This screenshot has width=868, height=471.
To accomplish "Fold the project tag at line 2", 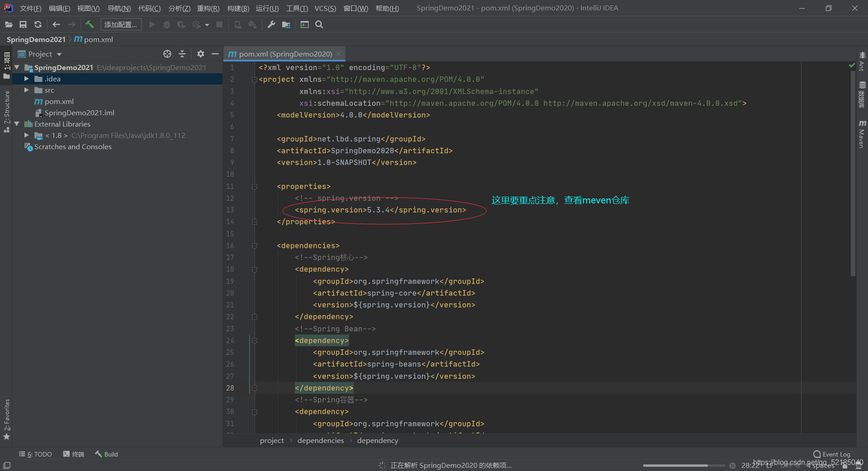I will pos(255,80).
